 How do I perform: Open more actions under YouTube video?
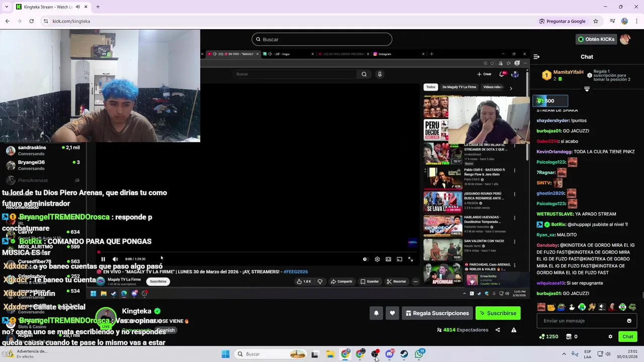coord(416,282)
